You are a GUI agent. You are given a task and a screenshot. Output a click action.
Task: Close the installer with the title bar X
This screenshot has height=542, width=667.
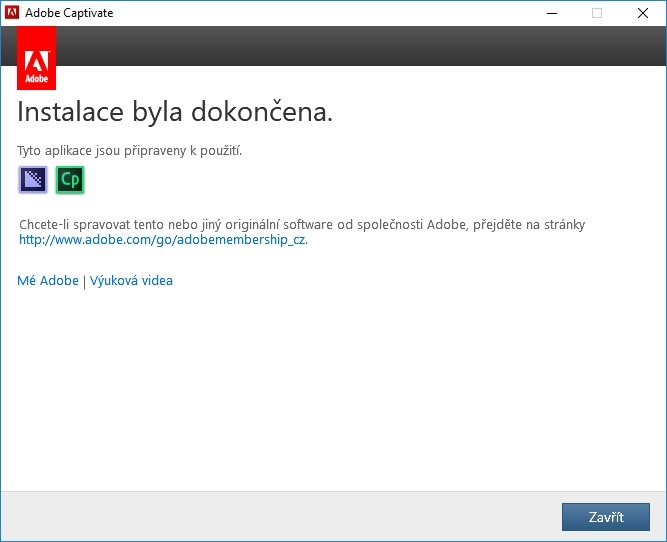(642, 13)
